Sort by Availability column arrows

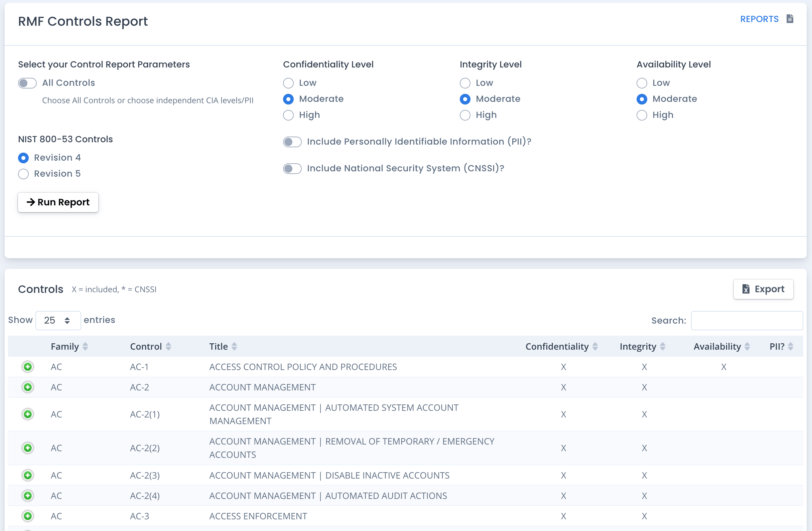coord(747,347)
